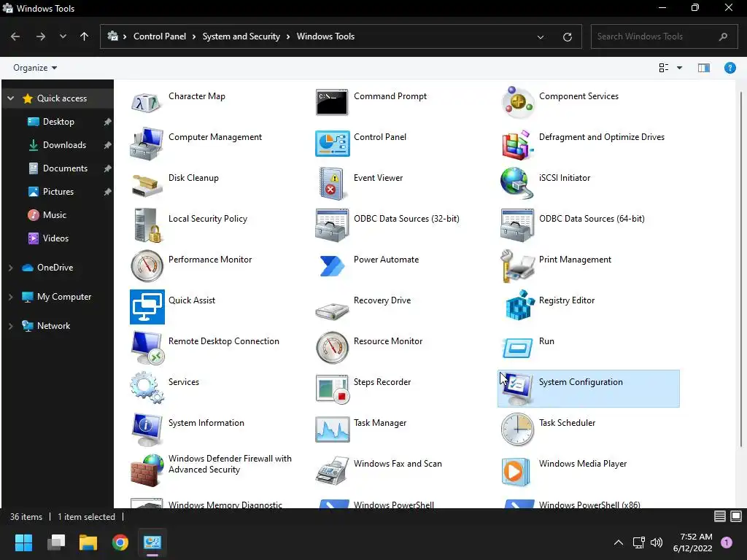
Task: Click the vertical scrollbar thumb
Action: coord(741,268)
